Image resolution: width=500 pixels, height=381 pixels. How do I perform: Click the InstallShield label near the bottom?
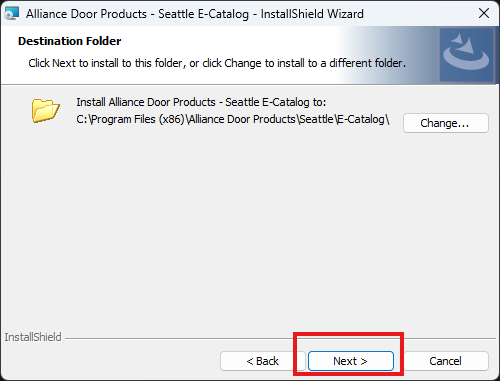33,337
